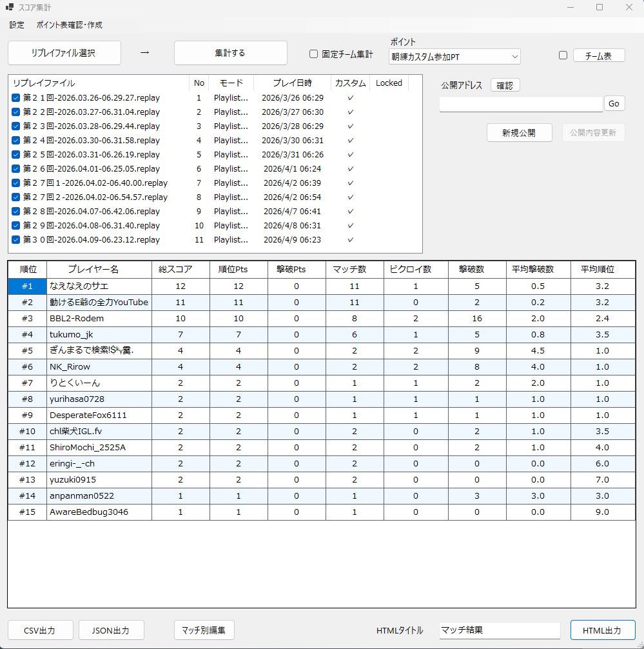Viewport: 644px width, 649px height.
Task: Select the #1 なえなえのサエ row
Action: coord(322,286)
